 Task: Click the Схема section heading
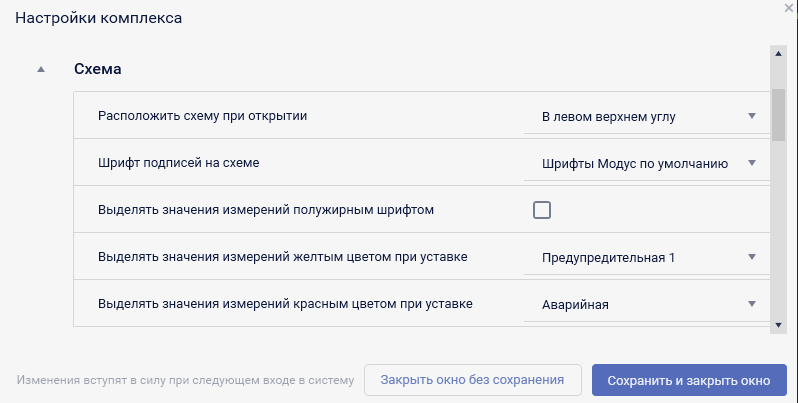coord(98,70)
